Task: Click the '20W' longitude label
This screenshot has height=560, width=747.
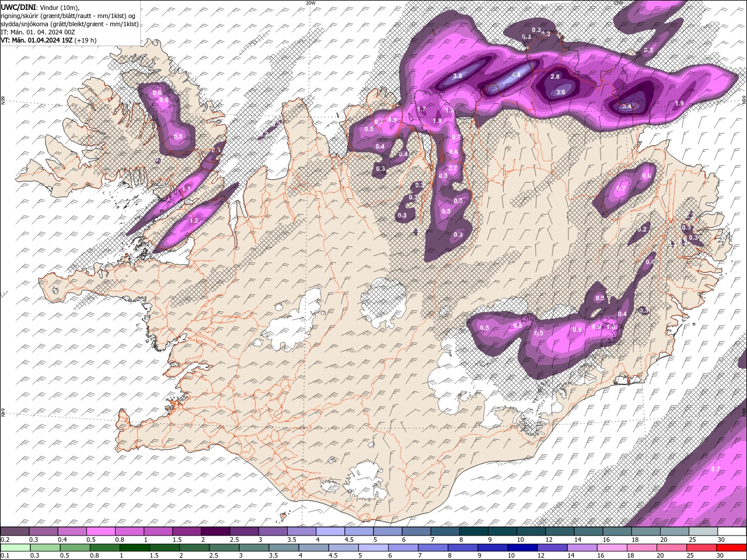Action: (x=310, y=3)
